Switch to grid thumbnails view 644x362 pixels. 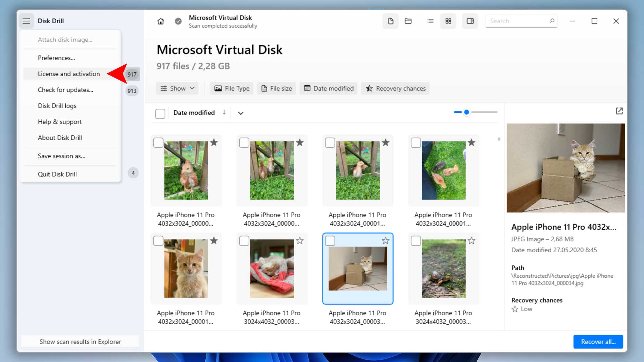click(x=448, y=21)
